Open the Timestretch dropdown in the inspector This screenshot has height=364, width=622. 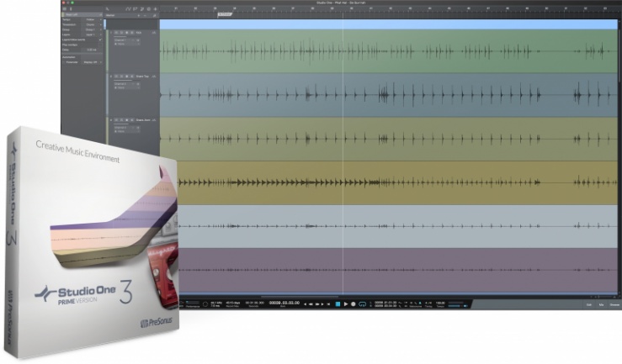(91, 25)
